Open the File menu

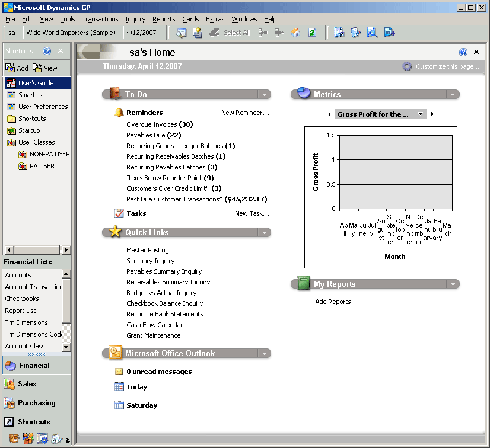(10, 19)
